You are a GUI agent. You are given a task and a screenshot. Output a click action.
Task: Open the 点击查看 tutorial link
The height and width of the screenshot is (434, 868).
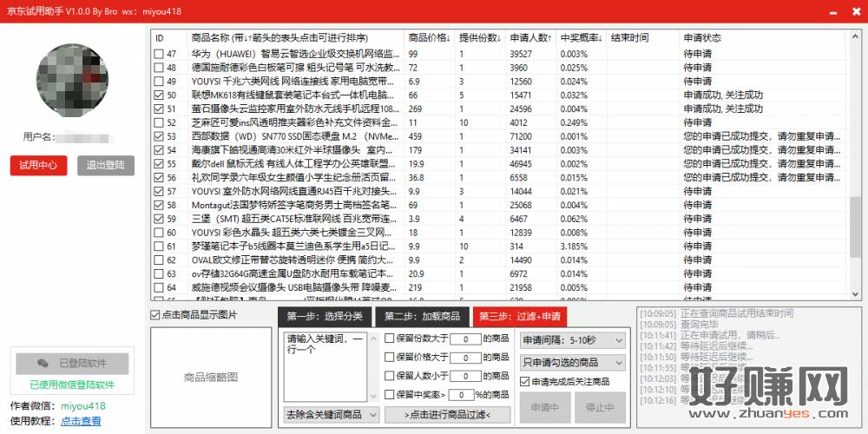tap(81, 421)
